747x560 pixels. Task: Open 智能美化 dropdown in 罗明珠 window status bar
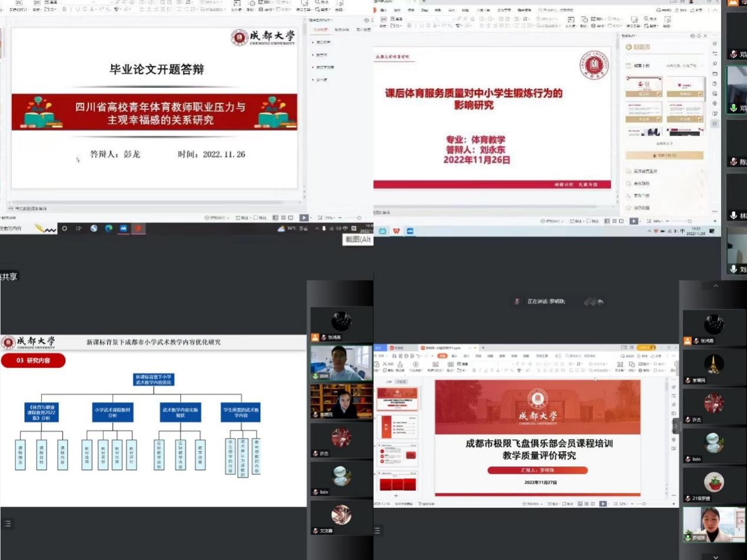pos(533,504)
